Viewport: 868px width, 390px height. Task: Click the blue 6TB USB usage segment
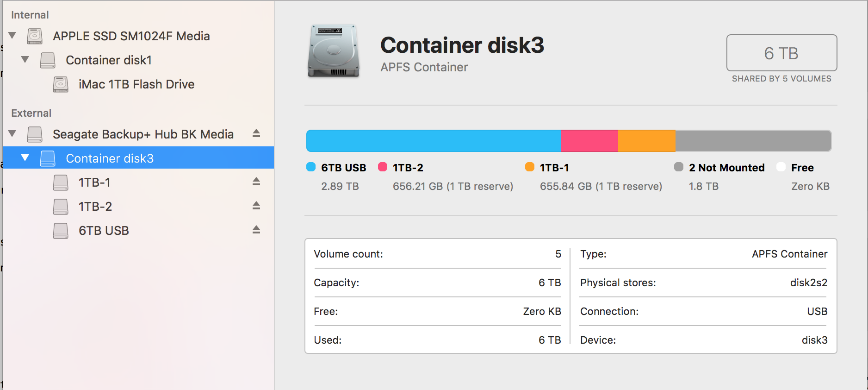click(433, 141)
